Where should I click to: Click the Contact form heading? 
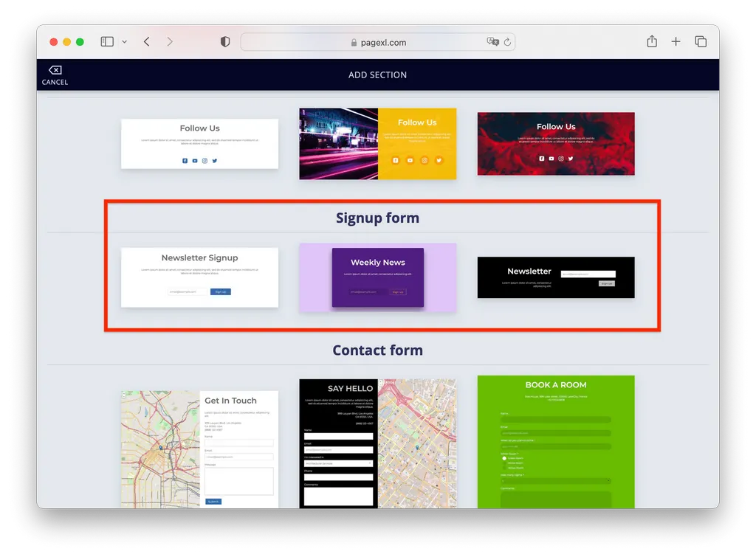tap(377, 350)
